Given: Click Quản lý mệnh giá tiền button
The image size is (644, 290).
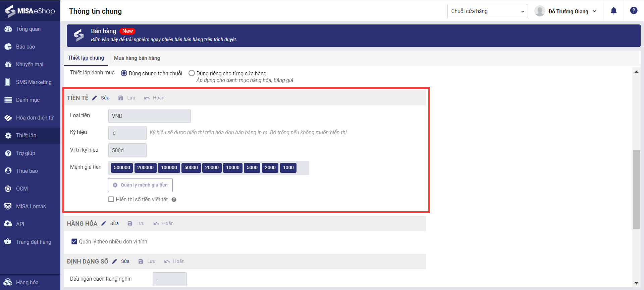Looking at the screenshot, I should tap(140, 185).
